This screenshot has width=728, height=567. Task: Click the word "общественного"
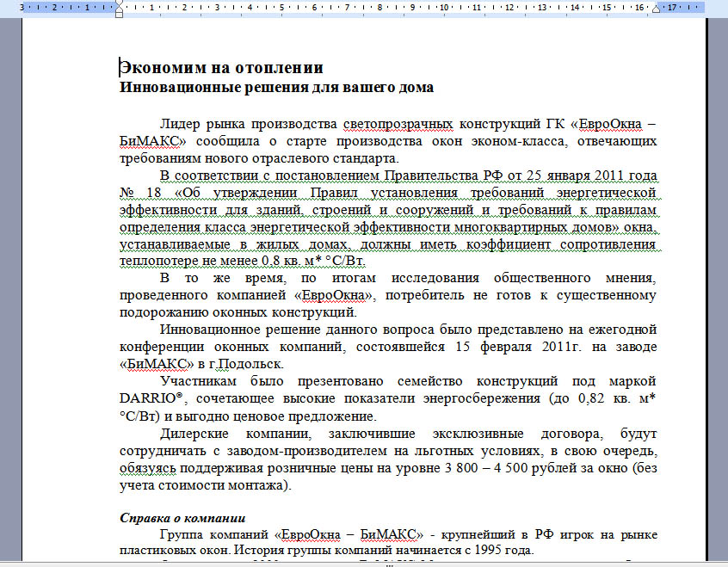542,278
